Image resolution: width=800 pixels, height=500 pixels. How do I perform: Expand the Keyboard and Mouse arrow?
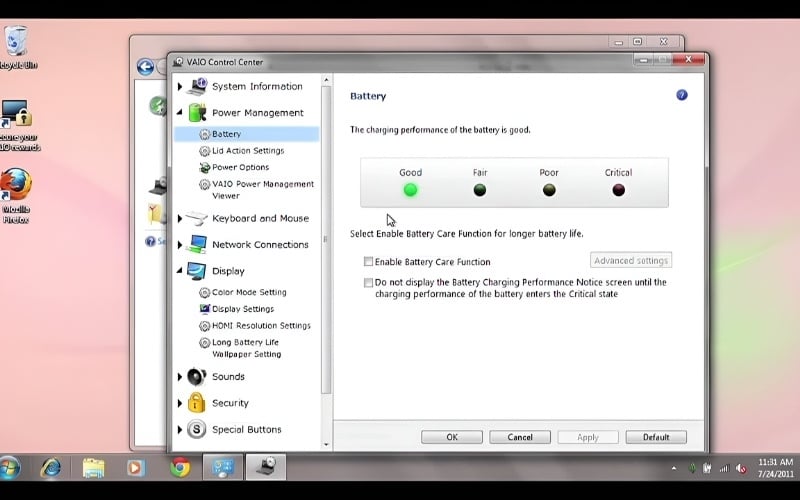point(180,219)
